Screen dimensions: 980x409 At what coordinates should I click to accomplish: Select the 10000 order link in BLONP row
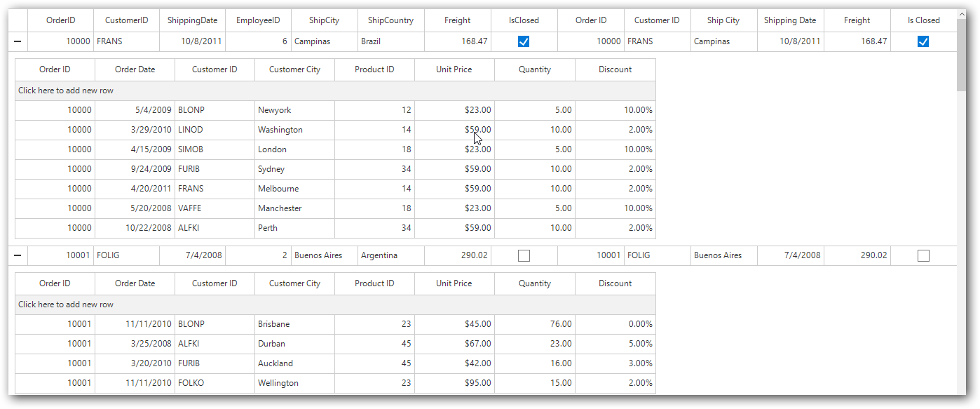tap(76, 109)
